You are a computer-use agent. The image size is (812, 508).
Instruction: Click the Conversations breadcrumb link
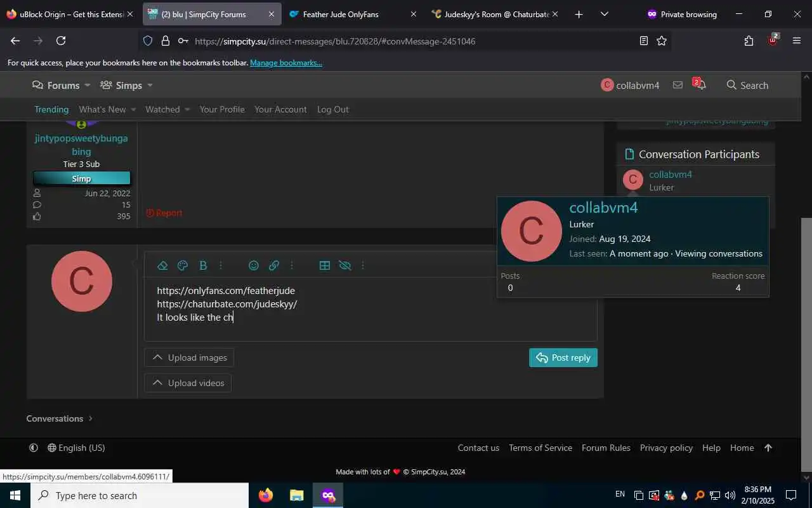click(55, 418)
